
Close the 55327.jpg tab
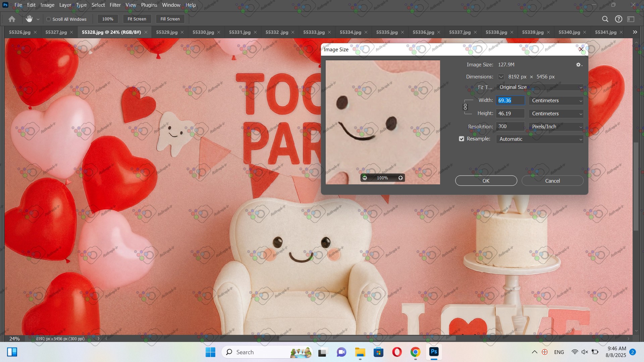pyautogui.click(x=71, y=32)
